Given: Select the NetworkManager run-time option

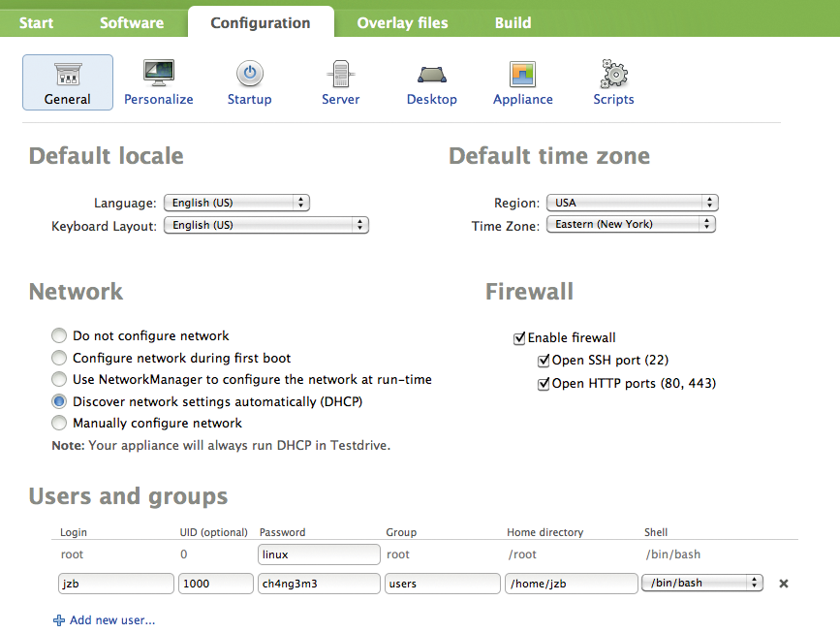Looking at the screenshot, I should pyautogui.click(x=59, y=379).
